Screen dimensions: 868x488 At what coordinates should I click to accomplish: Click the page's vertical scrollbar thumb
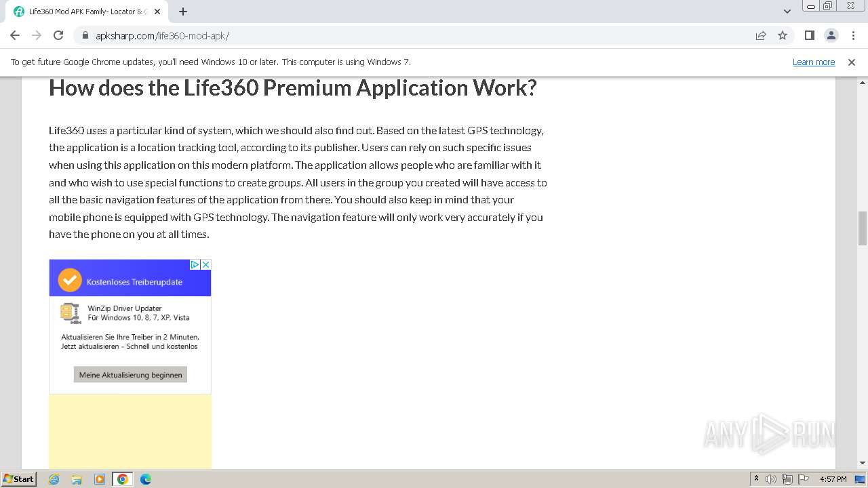click(x=863, y=228)
